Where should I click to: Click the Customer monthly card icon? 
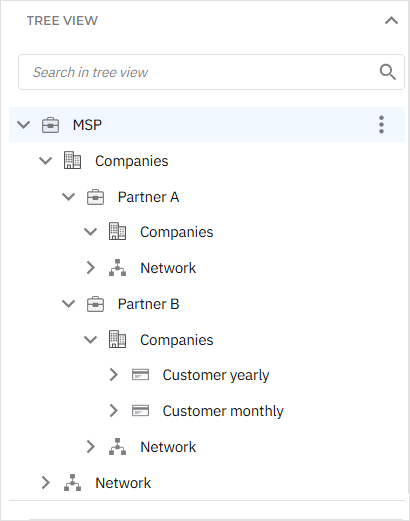[x=140, y=411]
